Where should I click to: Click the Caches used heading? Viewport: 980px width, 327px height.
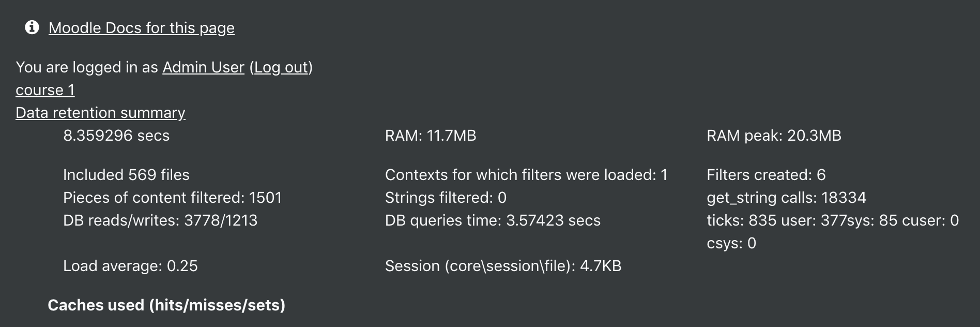(x=166, y=305)
